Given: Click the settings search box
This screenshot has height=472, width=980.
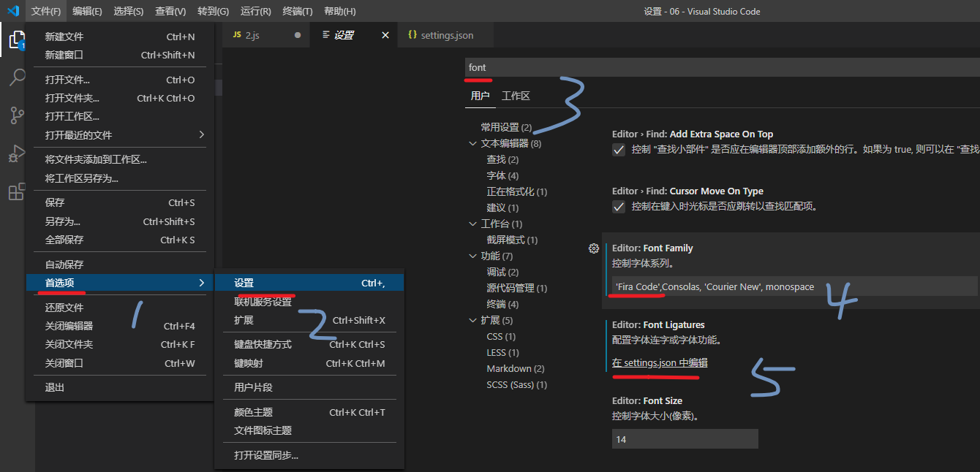Looking at the screenshot, I should pyautogui.click(x=720, y=67).
